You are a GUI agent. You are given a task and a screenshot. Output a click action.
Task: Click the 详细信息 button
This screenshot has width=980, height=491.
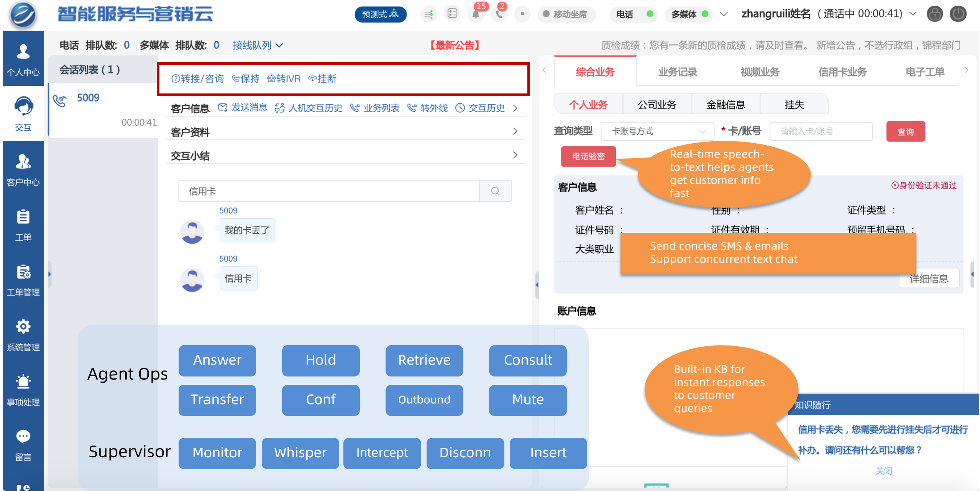point(929,279)
